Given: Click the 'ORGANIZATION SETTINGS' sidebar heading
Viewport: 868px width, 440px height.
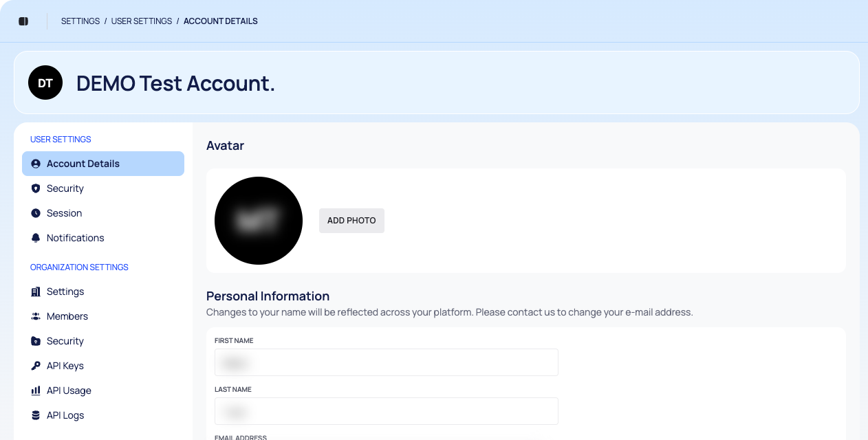Looking at the screenshot, I should coord(79,267).
